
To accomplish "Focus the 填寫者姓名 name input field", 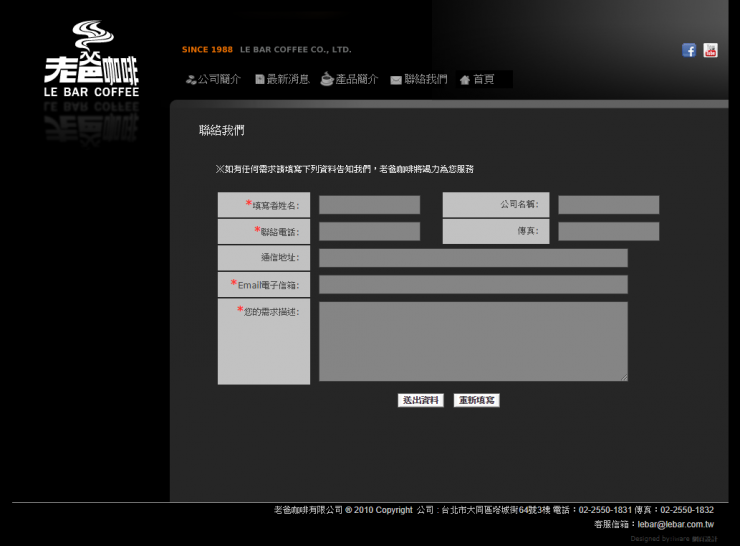I will [369, 205].
